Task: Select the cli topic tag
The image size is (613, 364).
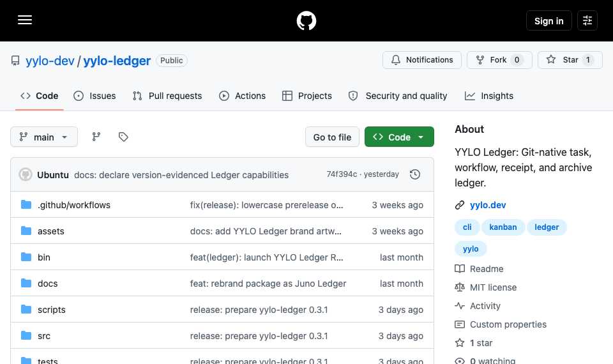Action: 467,227
